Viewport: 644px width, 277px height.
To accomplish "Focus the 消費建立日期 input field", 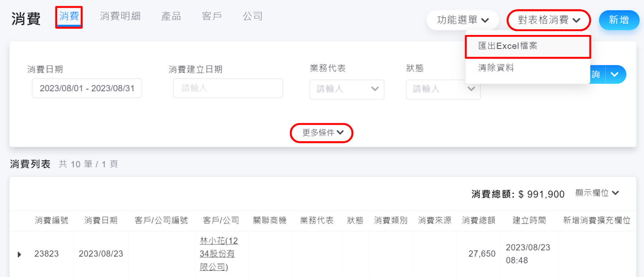I will click(x=228, y=89).
